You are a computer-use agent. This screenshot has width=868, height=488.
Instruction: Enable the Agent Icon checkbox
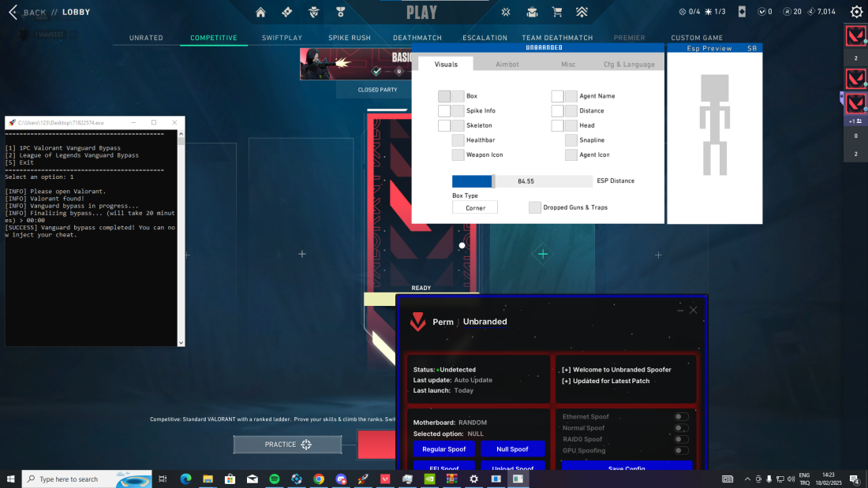571,155
